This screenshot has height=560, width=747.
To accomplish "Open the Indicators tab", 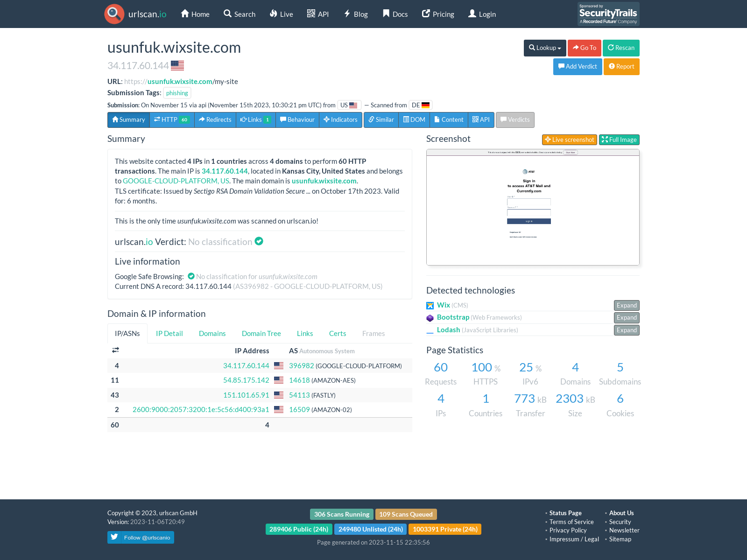I will 341,120.
